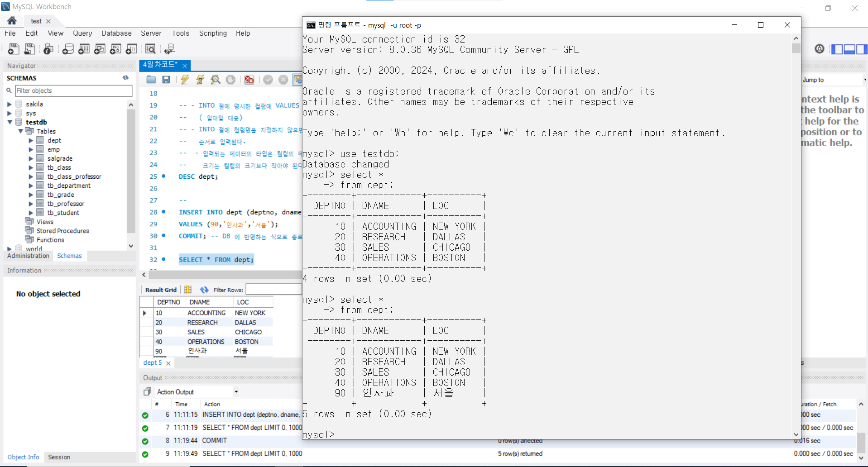Close the test connection tab
Viewport: 868px width, 467px height.
point(48,21)
